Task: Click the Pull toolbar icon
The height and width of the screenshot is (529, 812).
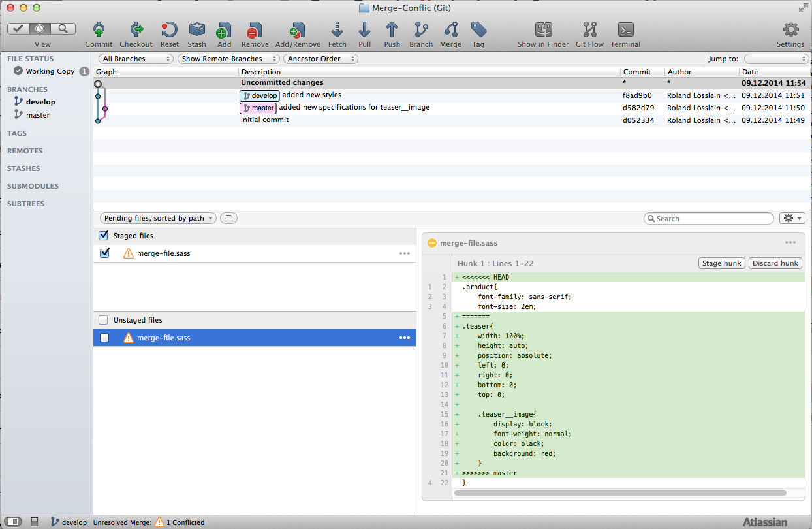Action: click(365, 29)
